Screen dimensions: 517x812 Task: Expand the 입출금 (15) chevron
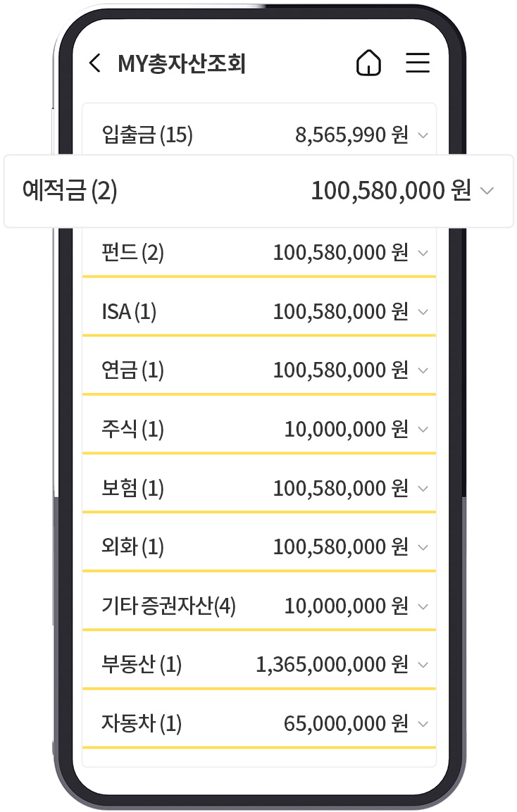pyautogui.click(x=423, y=136)
